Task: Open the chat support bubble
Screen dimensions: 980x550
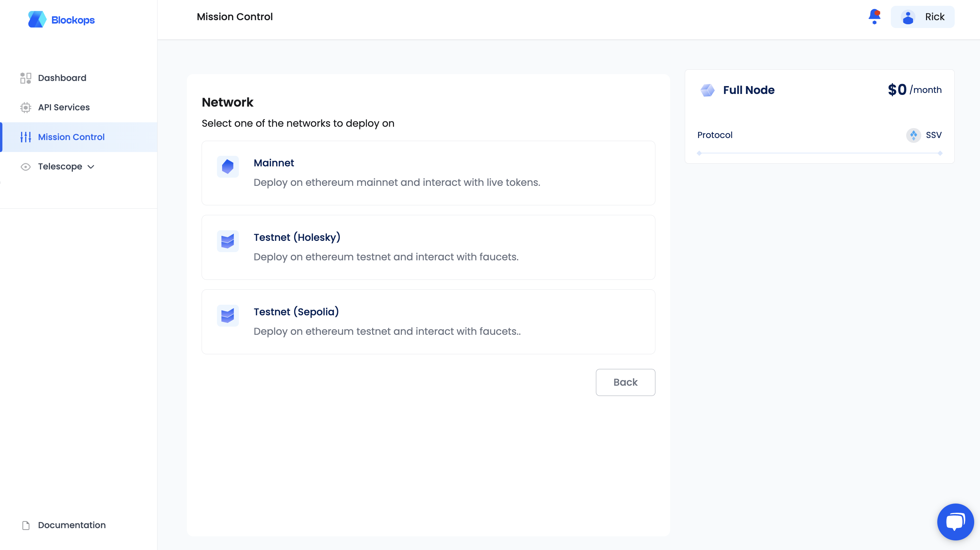Action: (x=955, y=522)
